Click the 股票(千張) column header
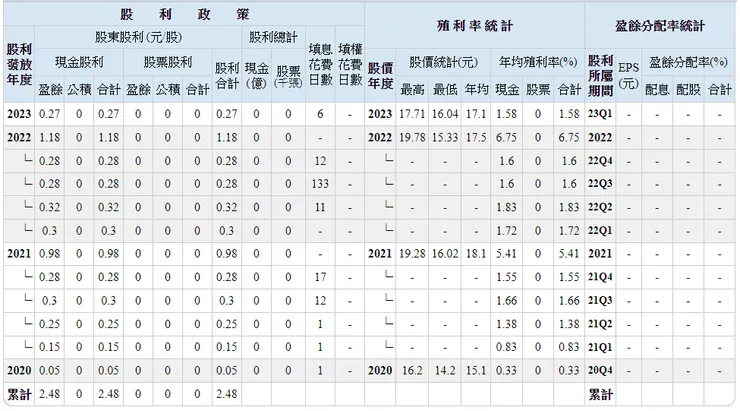 pyautogui.click(x=288, y=75)
